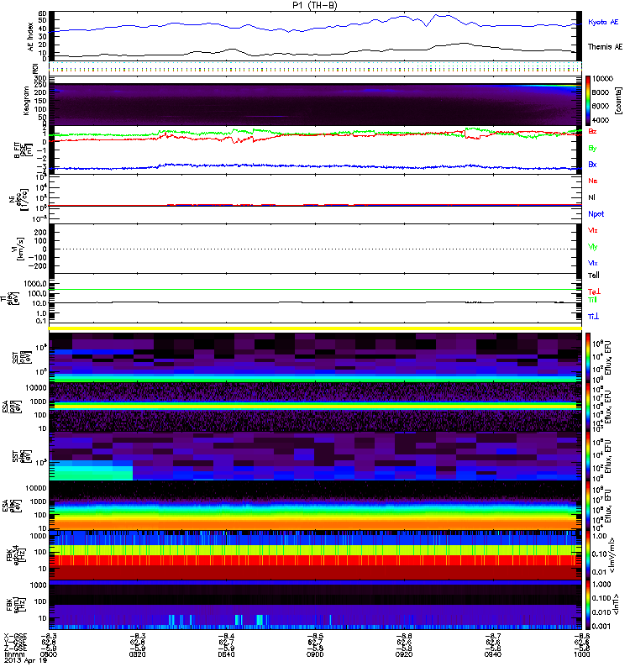Click the 0920 time tick label
Image resolution: width=630 pixels, height=672 pixels.
pyautogui.click(x=404, y=654)
